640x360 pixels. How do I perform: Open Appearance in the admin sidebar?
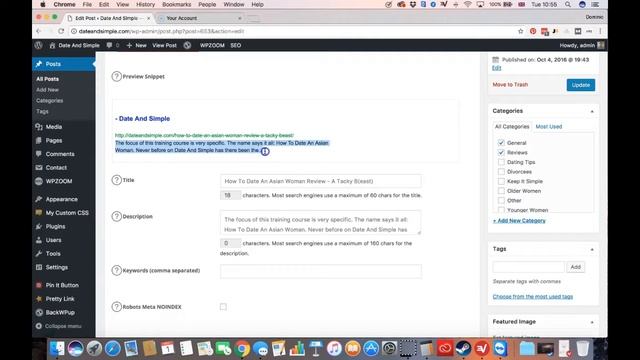click(61, 199)
